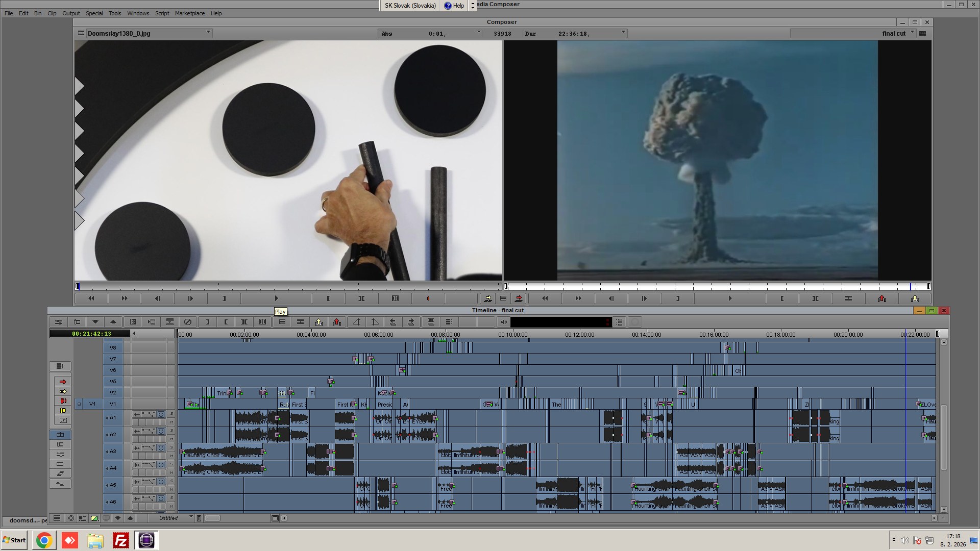Click the green-highlighted icon in timeline bottom bar

(94, 518)
